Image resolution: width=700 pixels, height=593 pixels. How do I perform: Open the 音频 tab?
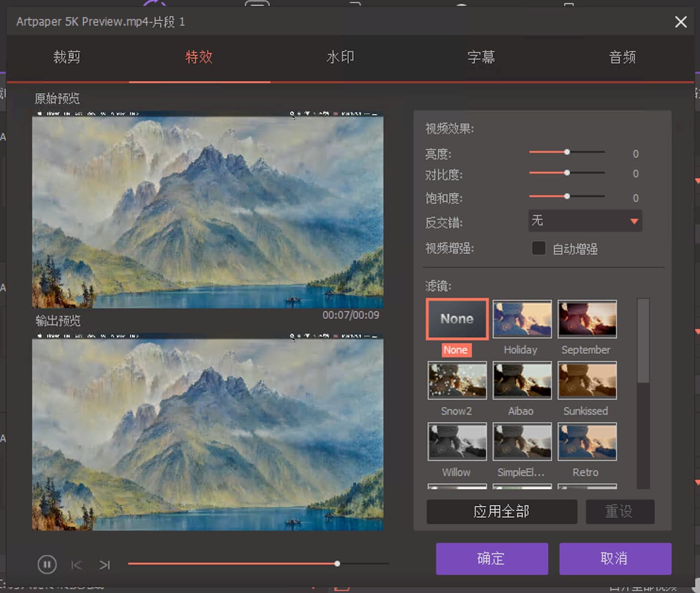(x=623, y=57)
